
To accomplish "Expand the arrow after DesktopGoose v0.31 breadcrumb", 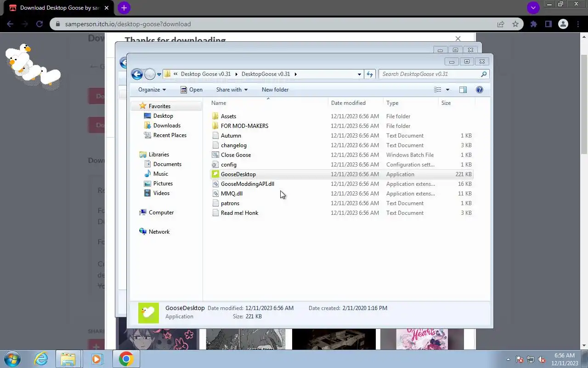I will point(295,74).
